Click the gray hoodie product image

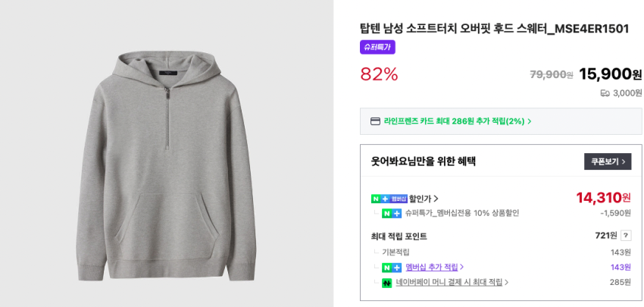(x=166, y=163)
